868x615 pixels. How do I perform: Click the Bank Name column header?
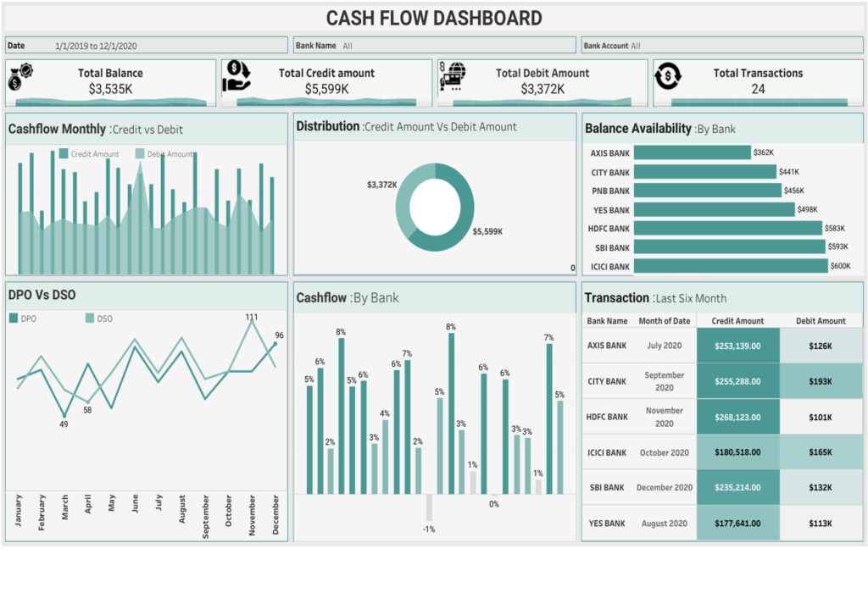click(x=608, y=321)
